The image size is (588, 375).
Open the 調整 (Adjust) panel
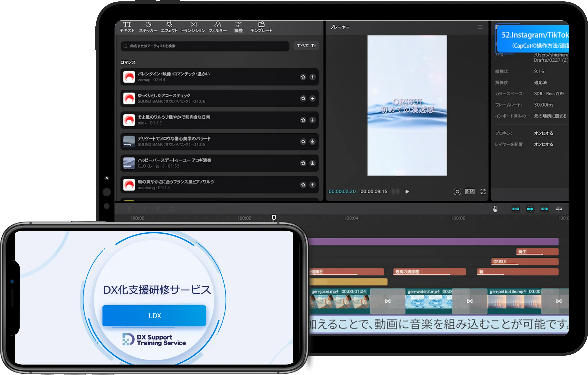click(x=239, y=27)
